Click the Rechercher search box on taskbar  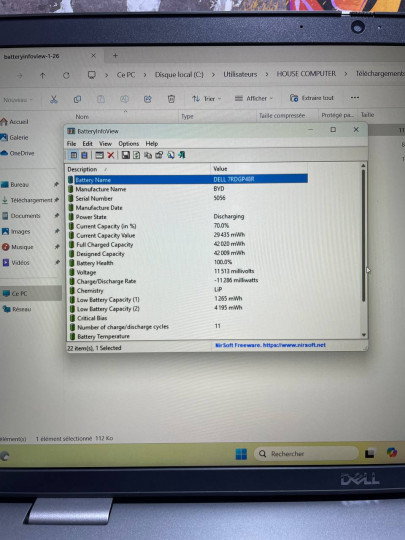(306, 454)
